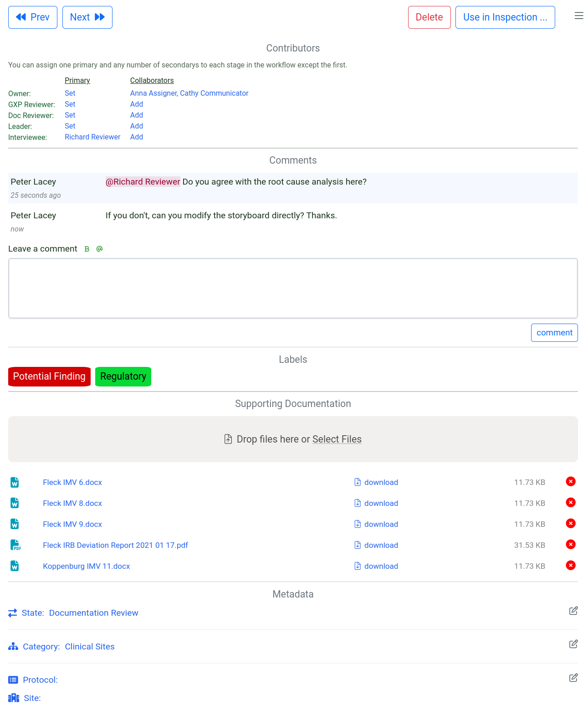Open the hamburger menu icon
The width and height of the screenshot is (588, 711).
578,16
